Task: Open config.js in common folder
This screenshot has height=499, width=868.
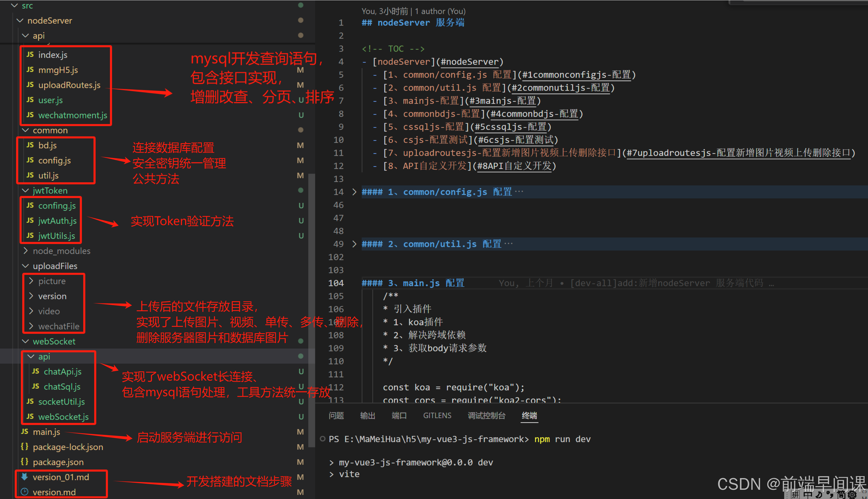Action: (55, 160)
